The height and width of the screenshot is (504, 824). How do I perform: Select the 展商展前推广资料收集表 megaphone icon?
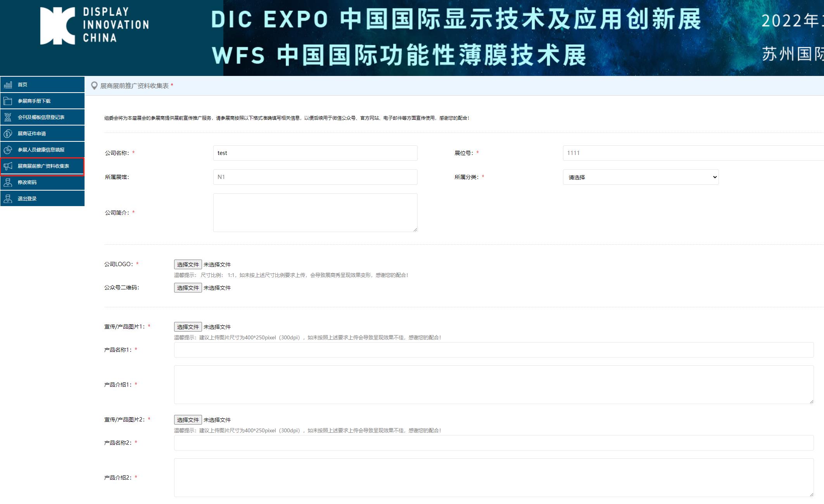pos(8,166)
